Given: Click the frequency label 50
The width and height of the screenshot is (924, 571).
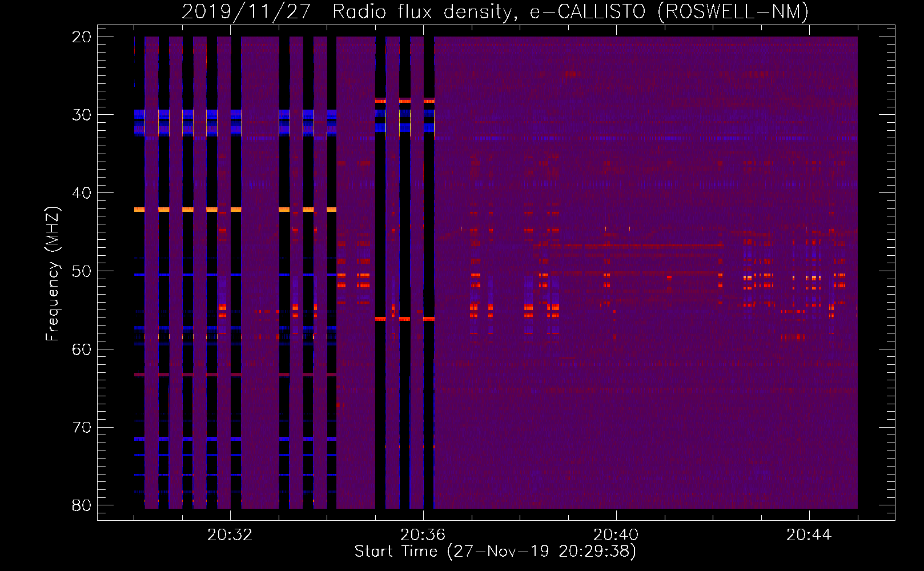Looking at the screenshot, I should [82, 271].
